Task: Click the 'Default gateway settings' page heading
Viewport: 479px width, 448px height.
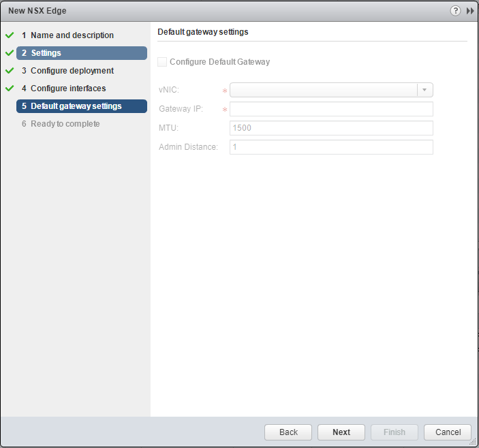Action: pos(203,32)
